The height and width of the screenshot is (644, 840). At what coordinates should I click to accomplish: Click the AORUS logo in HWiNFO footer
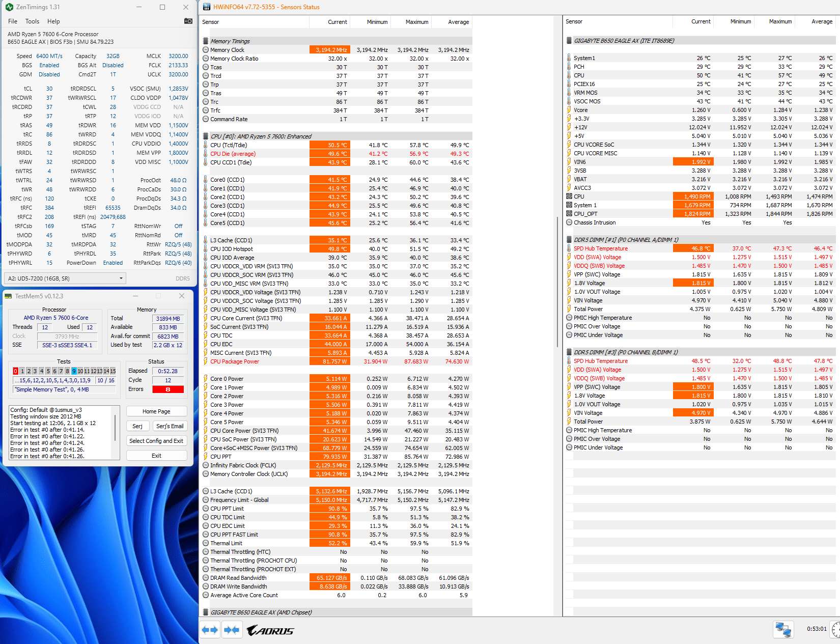click(270, 631)
